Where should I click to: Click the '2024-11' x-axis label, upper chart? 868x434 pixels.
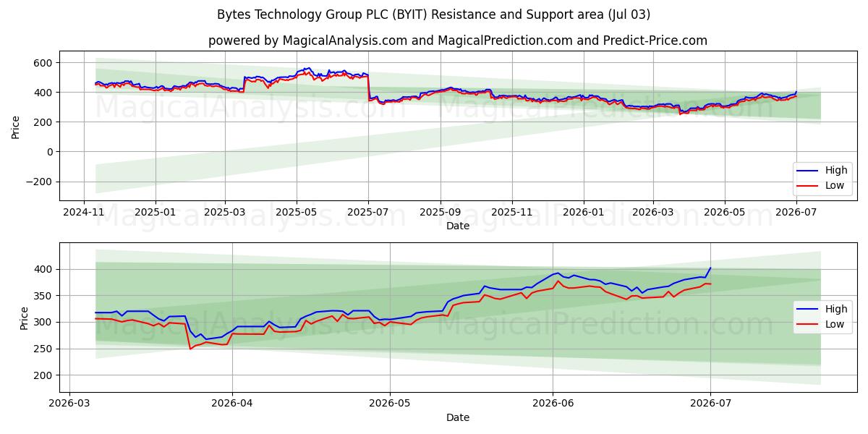(x=84, y=212)
